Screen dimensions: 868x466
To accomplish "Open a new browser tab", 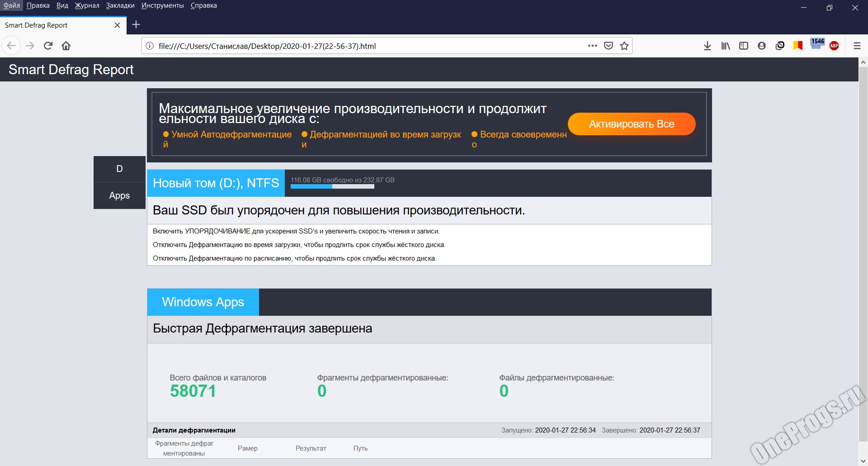I will click(136, 25).
